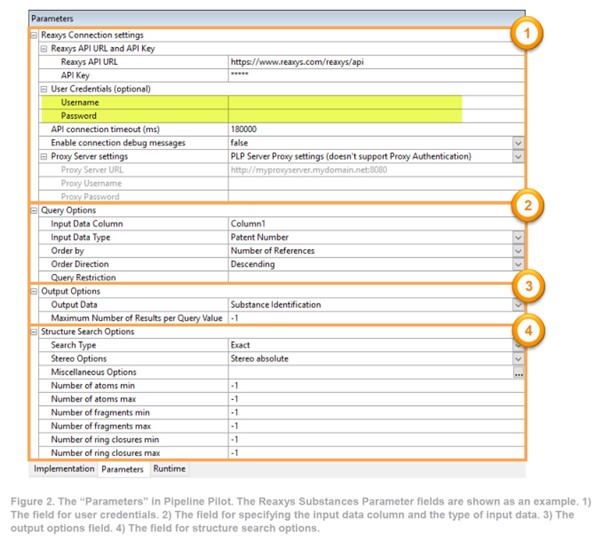Collapse the Reaxys Connection settings section
Image resolution: width=602 pixels, height=541 pixels.
[x=34, y=35]
